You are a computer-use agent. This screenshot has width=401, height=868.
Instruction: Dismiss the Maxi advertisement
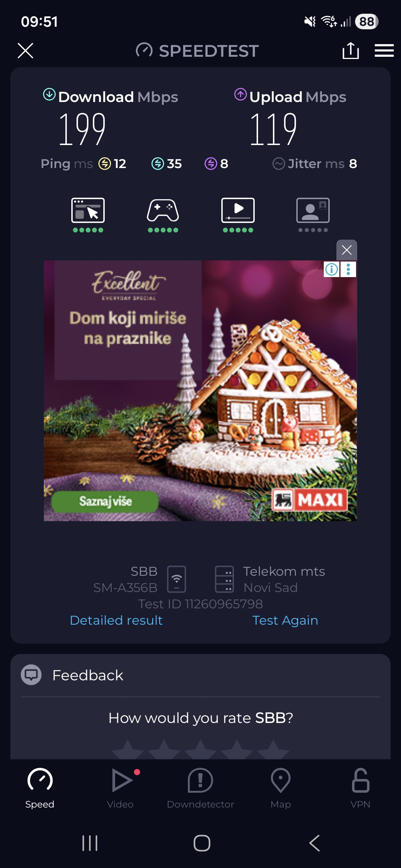pos(346,250)
